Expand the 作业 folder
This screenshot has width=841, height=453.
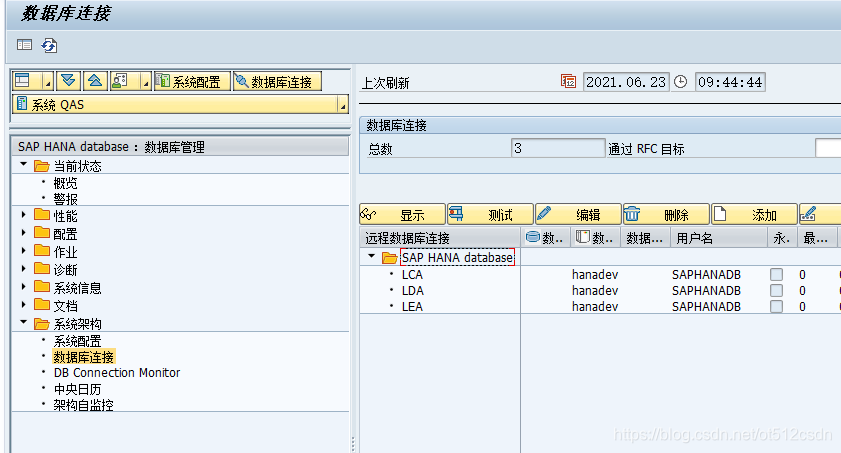coord(23,251)
